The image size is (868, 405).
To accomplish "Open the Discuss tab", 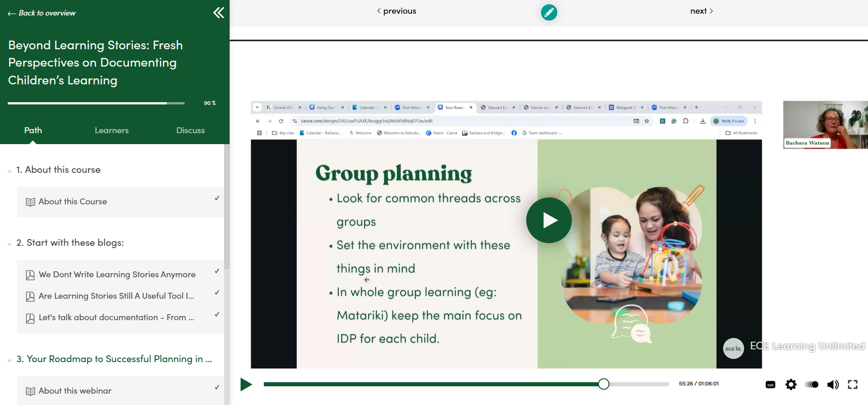I will (x=190, y=130).
